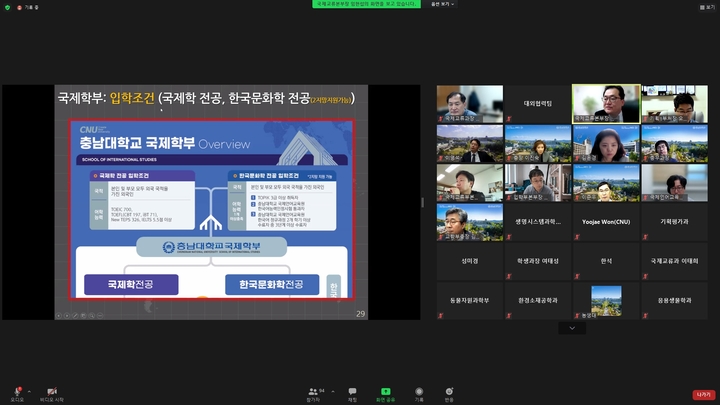Open audio options arrow beside 오디오
The image size is (720, 405).
click(x=29, y=392)
